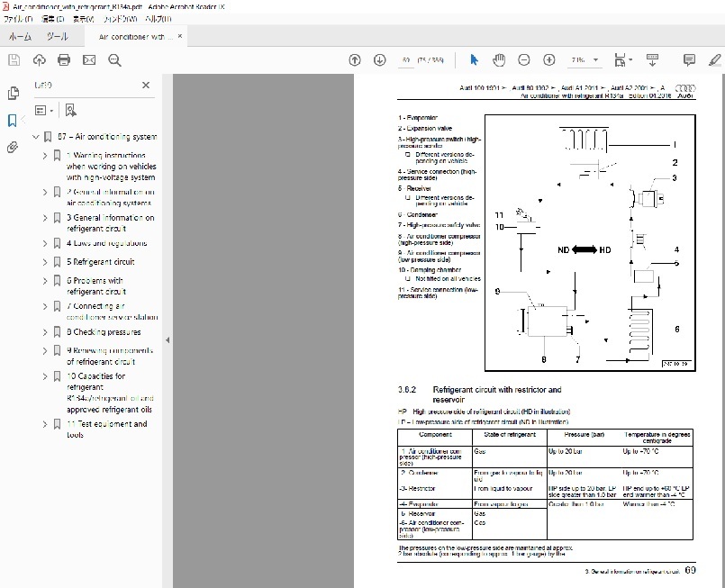Go to previous page arrow
Screen dimensions: 725x588
[355, 60]
